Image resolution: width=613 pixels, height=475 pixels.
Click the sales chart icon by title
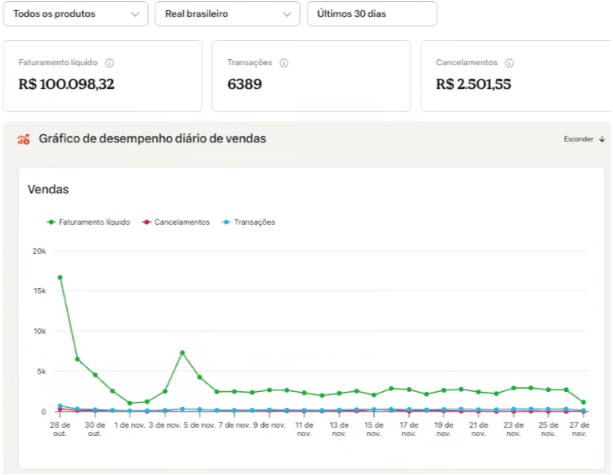[23, 139]
